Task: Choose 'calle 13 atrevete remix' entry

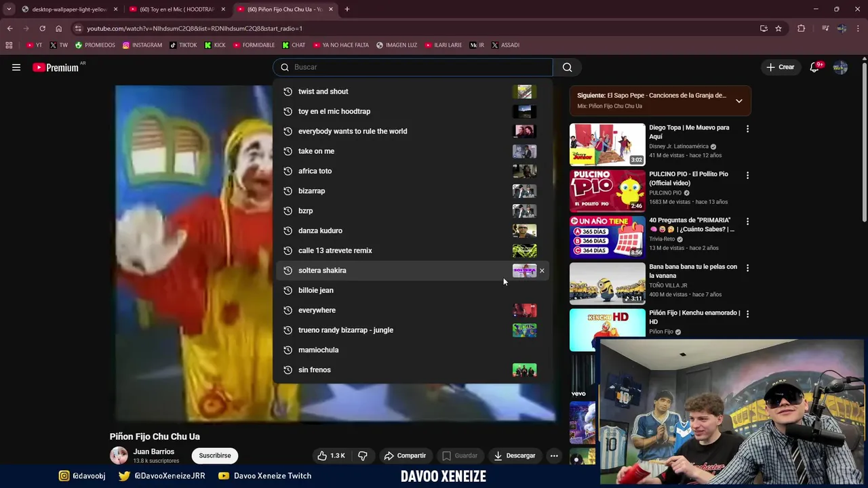Action: click(x=412, y=250)
